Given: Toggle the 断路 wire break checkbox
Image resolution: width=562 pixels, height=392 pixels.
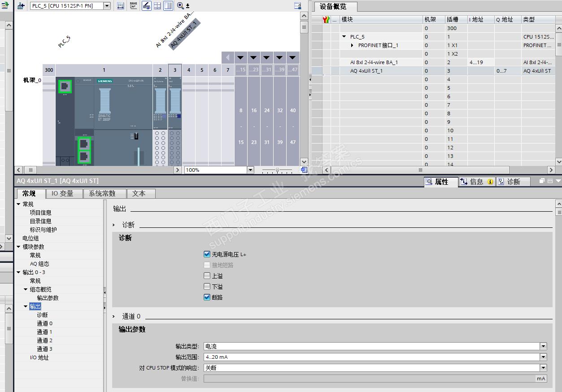Looking at the screenshot, I should 207,297.
